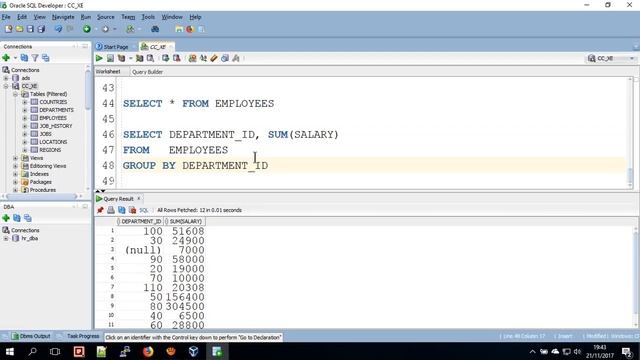The height and width of the screenshot is (360, 640).
Task: Sort by the SUM(SALARY) column header
Action: [185, 221]
